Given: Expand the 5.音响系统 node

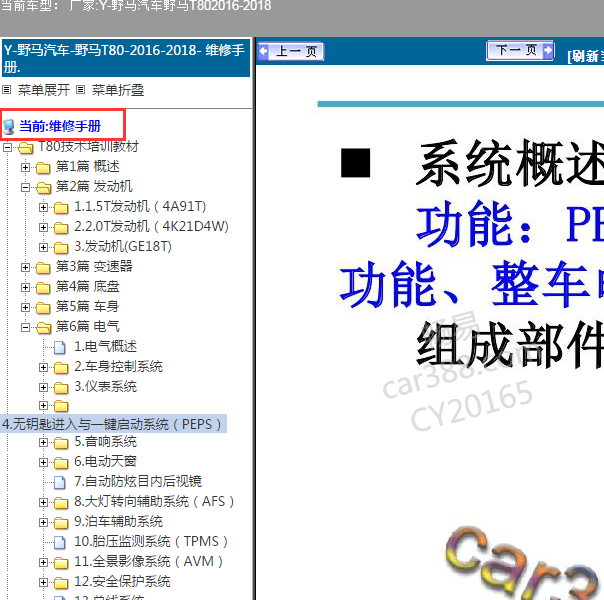Looking at the screenshot, I should tap(44, 442).
